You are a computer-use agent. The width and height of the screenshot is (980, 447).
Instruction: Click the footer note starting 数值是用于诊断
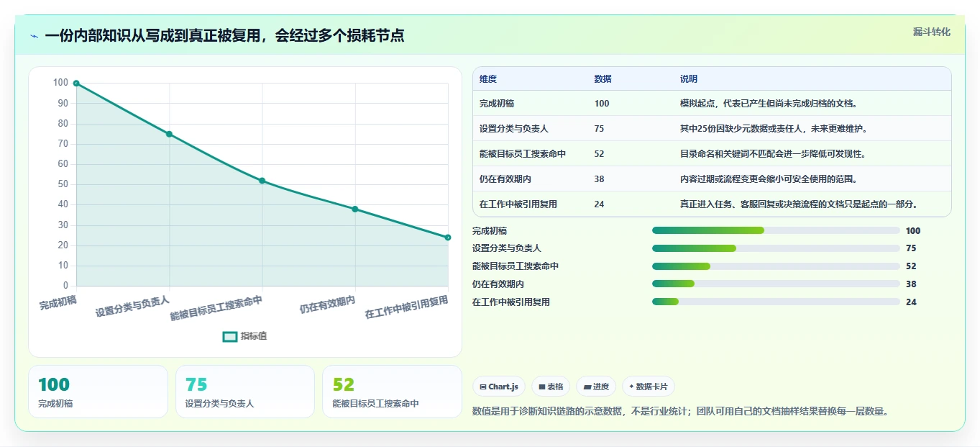click(681, 412)
